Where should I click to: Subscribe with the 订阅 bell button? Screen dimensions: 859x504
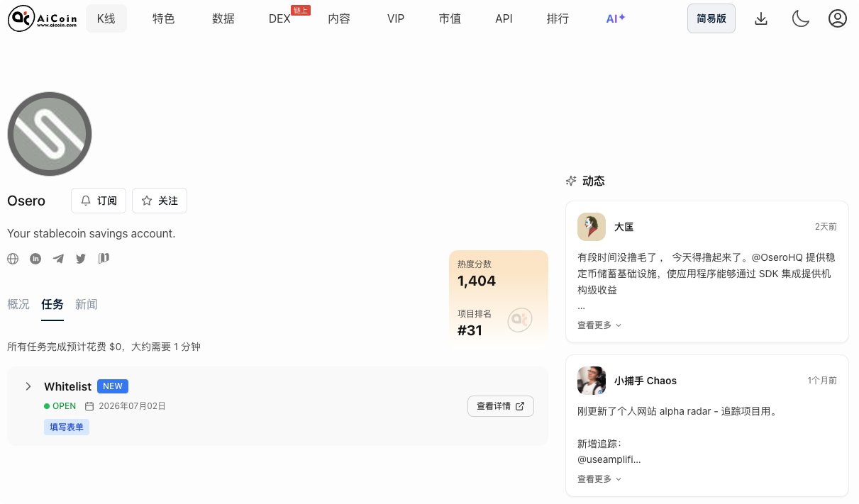click(99, 201)
